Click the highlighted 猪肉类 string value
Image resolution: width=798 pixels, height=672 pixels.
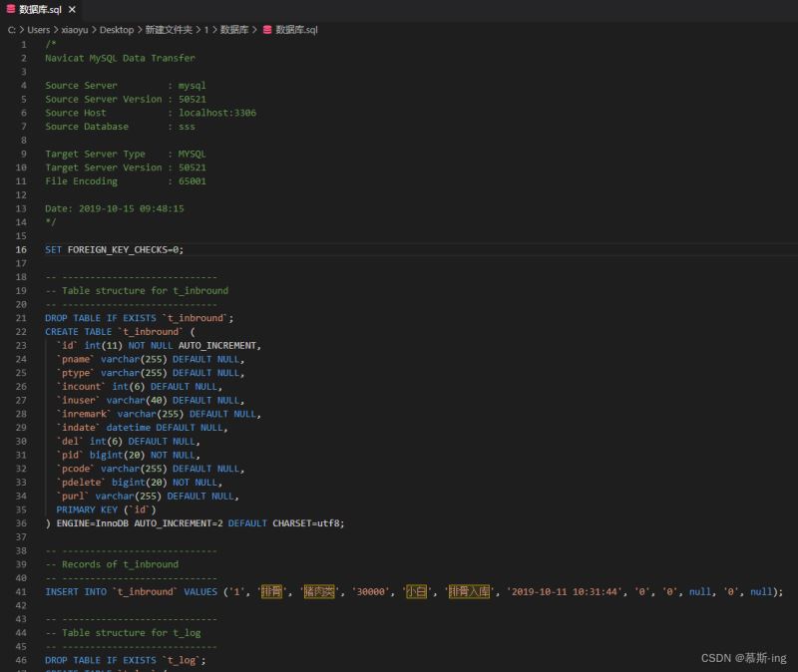pyautogui.click(x=319, y=591)
